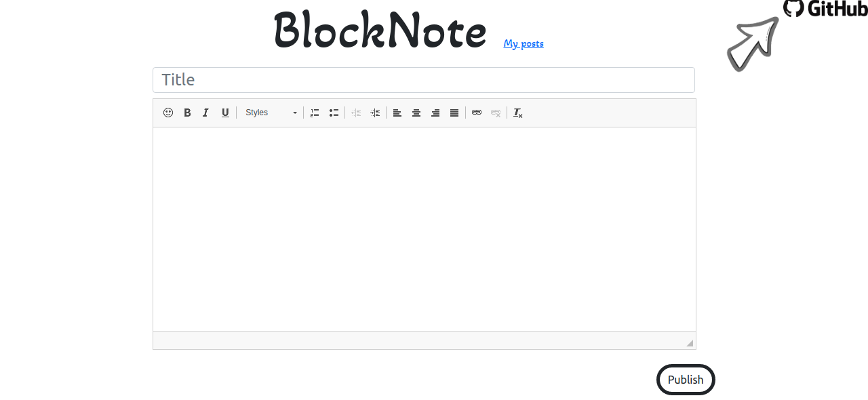Align text to the right
This screenshot has width=868, height=400.
click(x=435, y=113)
